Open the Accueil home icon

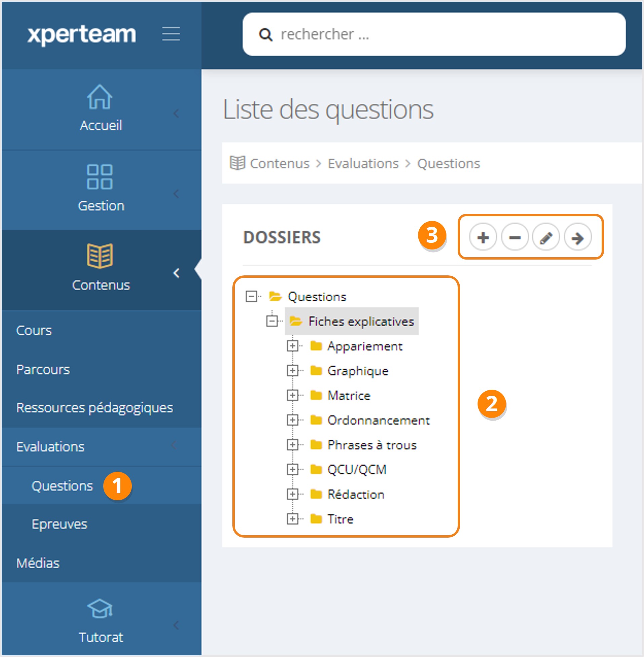(100, 97)
